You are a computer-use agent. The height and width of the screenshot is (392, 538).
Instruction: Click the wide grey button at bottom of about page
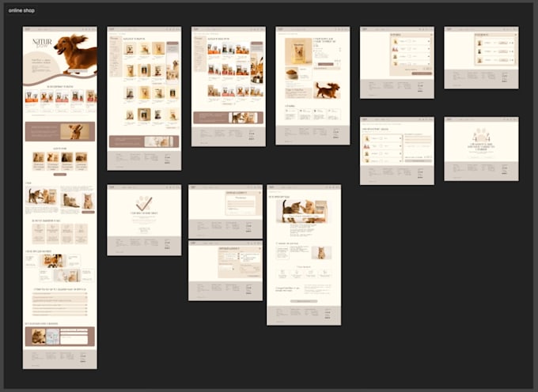[x=304, y=301]
